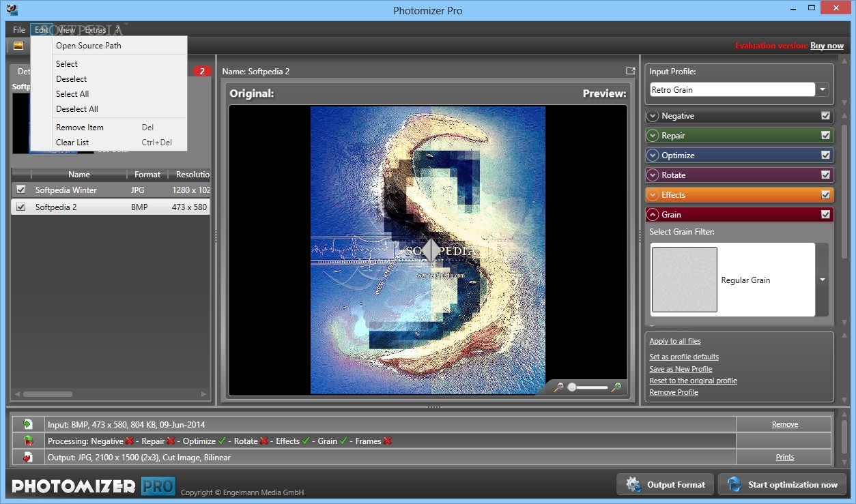The width and height of the screenshot is (856, 504).
Task: Click the green check after Optimize in Processing row
Action: (223, 441)
